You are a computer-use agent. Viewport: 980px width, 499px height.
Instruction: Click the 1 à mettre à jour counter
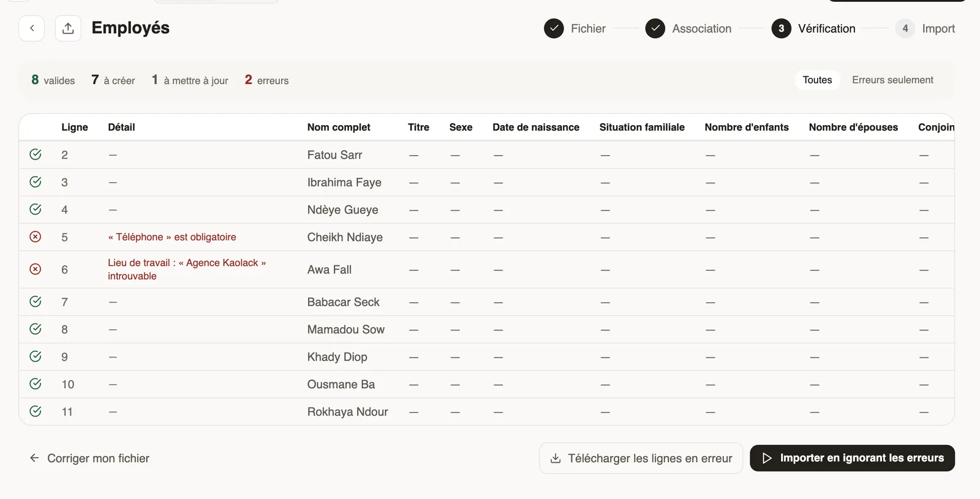click(x=190, y=80)
